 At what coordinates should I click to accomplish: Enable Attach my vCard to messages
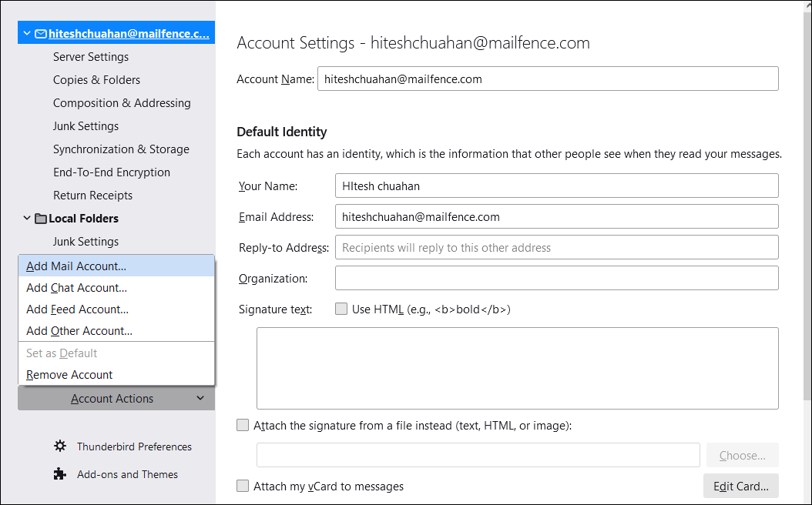(x=243, y=486)
